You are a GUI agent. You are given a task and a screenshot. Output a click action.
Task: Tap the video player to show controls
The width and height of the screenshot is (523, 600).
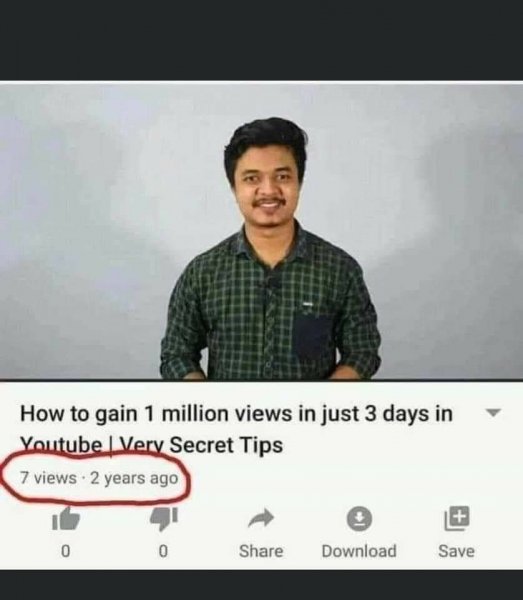pyautogui.click(x=261, y=230)
